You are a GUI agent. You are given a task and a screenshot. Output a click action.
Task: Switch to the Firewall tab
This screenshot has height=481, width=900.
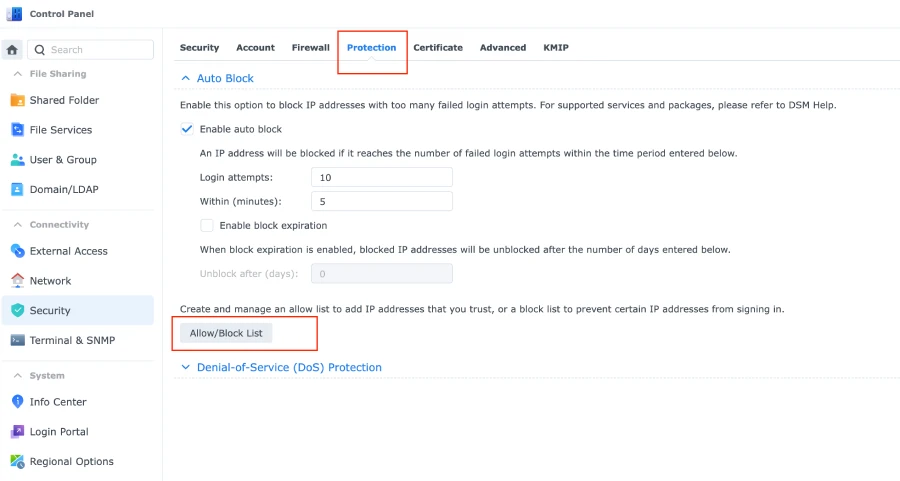[x=311, y=48]
